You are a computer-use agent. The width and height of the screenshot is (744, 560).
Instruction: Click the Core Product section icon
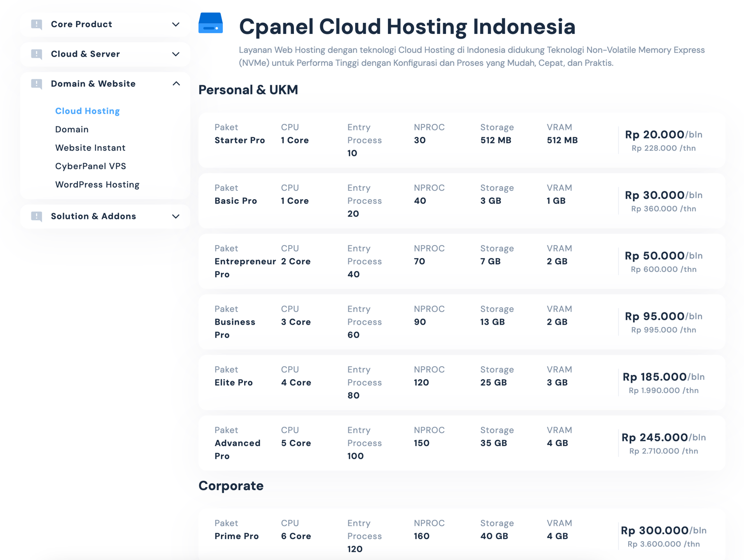(36, 24)
